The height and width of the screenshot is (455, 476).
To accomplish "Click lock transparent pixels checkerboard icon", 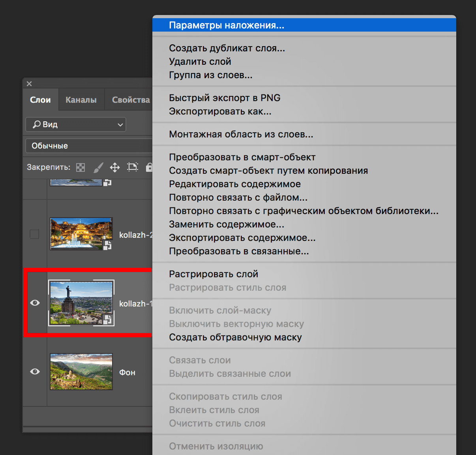I will pos(81,167).
